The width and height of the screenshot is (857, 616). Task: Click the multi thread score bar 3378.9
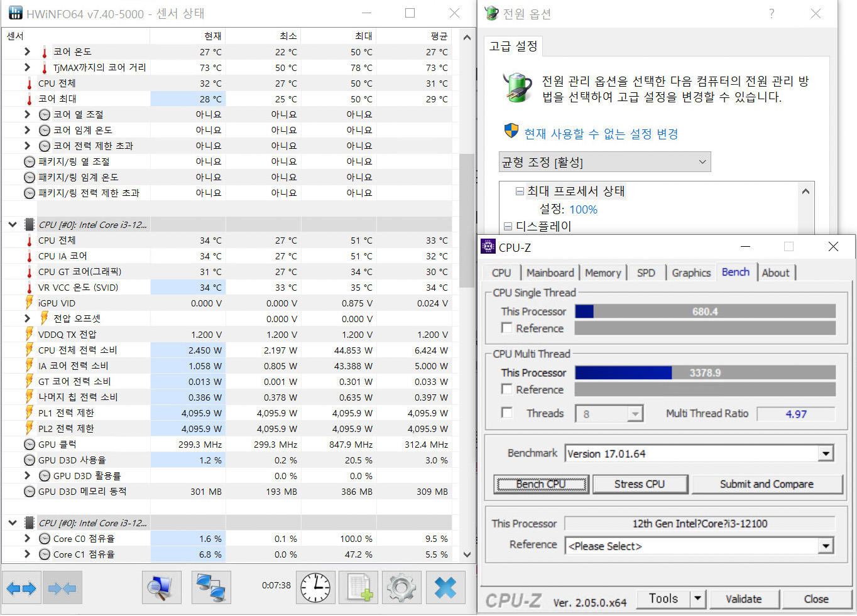pos(705,372)
